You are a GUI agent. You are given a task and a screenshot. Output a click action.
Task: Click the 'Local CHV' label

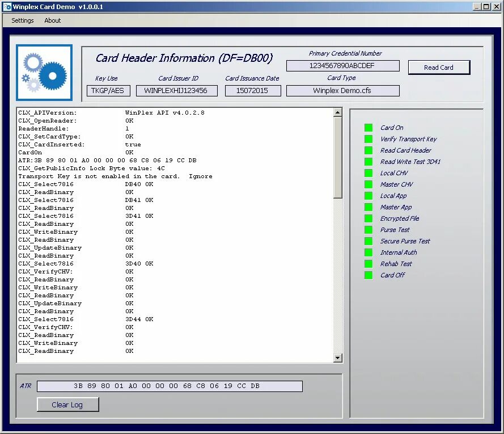pyautogui.click(x=394, y=173)
